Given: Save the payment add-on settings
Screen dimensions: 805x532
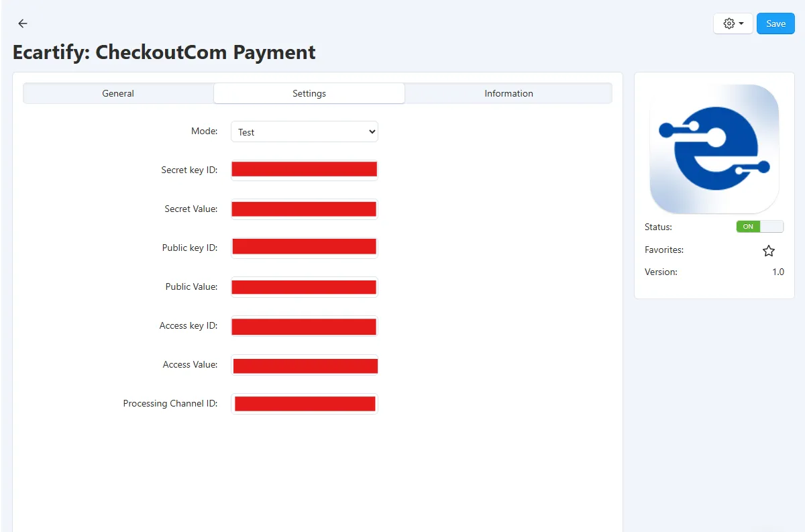Looking at the screenshot, I should (775, 23).
